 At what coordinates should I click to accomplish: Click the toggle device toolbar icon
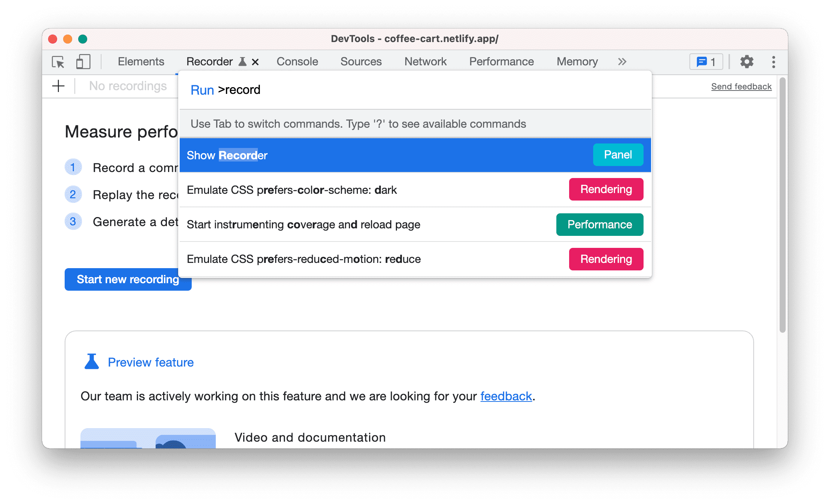click(82, 61)
